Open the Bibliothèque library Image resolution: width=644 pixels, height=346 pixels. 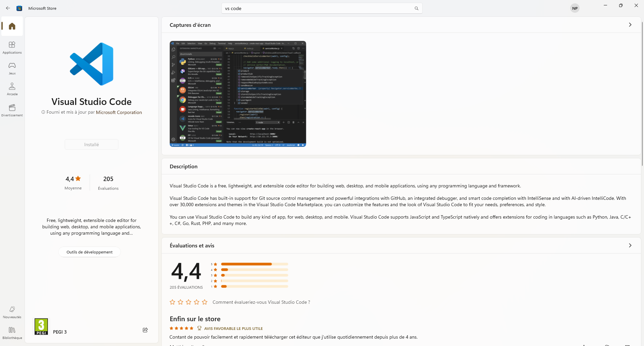(12, 333)
